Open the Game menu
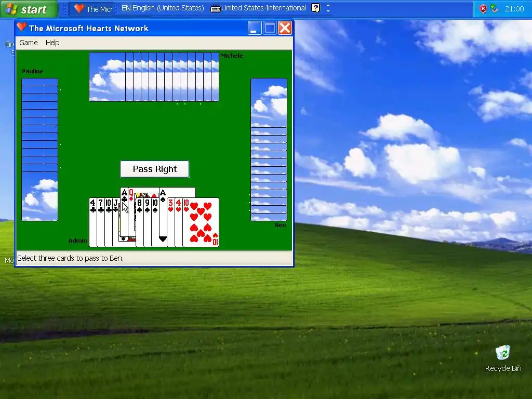The width and height of the screenshot is (532, 399). point(29,43)
